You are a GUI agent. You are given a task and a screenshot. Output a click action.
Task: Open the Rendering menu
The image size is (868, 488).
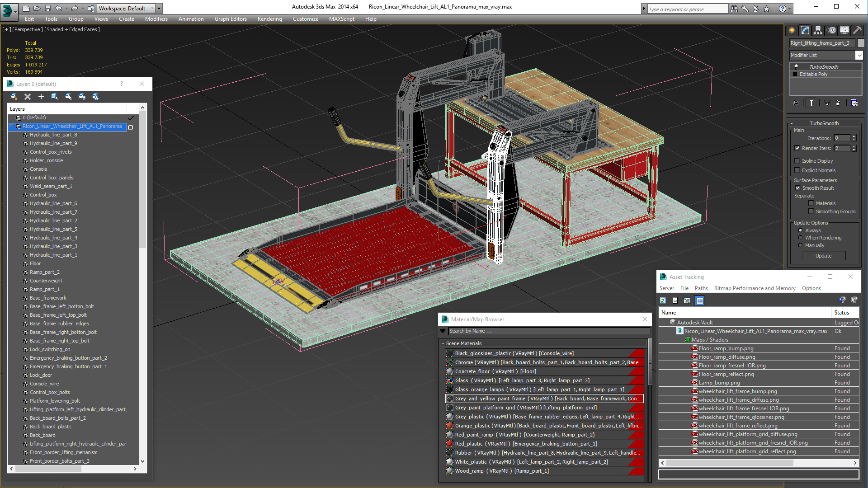coord(269,19)
